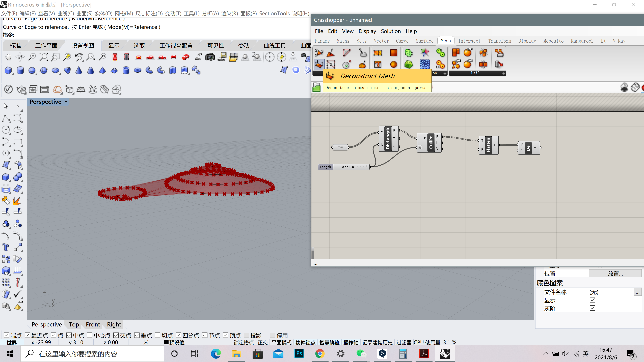Click the DivLength component on canvas
644x362 pixels.
tap(388, 138)
